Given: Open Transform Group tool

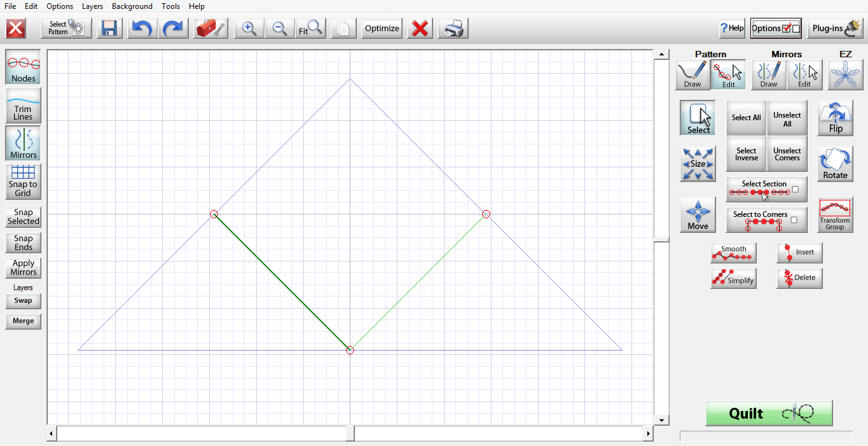Looking at the screenshot, I should 836,214.
